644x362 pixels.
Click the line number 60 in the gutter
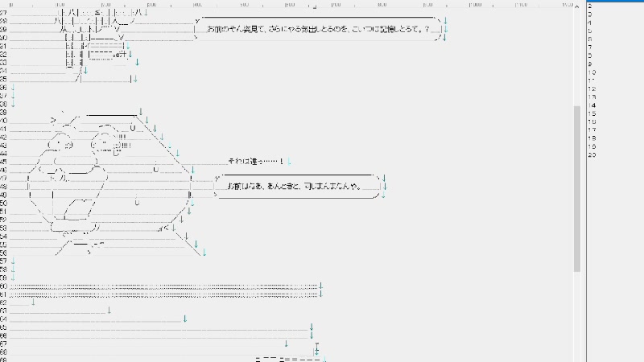[x=4, y=286]
